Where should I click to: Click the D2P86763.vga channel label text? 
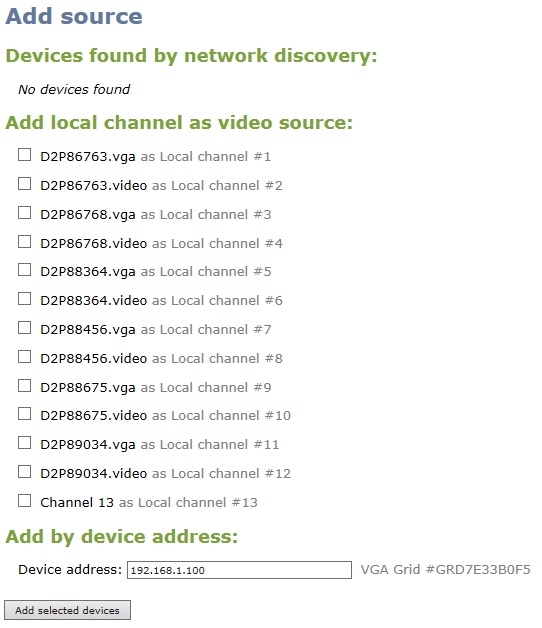pyautogui.click(x=88, y=157)
